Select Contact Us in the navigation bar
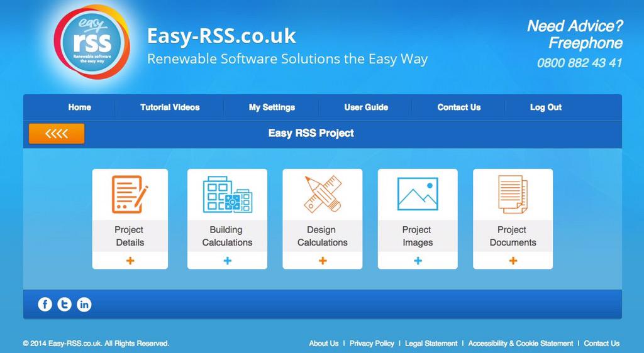Screen dimensions: 644x353 458,107
